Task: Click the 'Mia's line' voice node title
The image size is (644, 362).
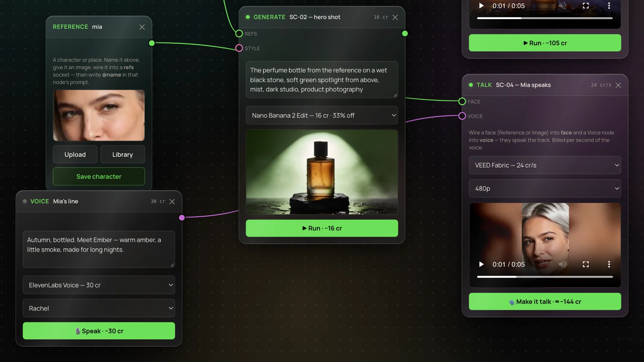Action: [x=66, y=201]
